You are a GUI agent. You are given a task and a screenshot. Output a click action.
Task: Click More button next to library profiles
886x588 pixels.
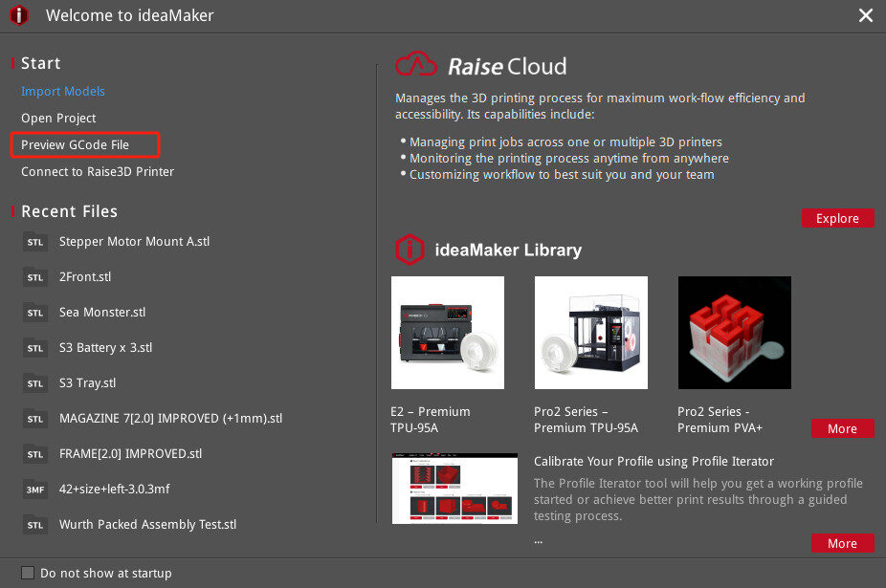tap(843, 428)
